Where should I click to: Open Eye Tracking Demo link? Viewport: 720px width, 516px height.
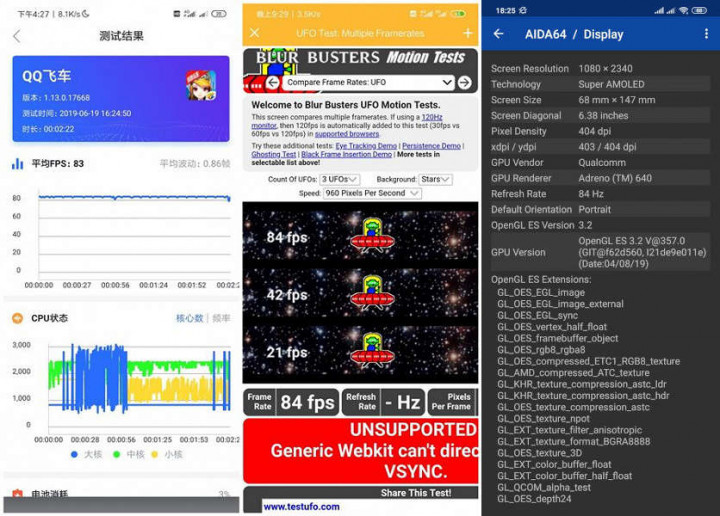(366, 146)
